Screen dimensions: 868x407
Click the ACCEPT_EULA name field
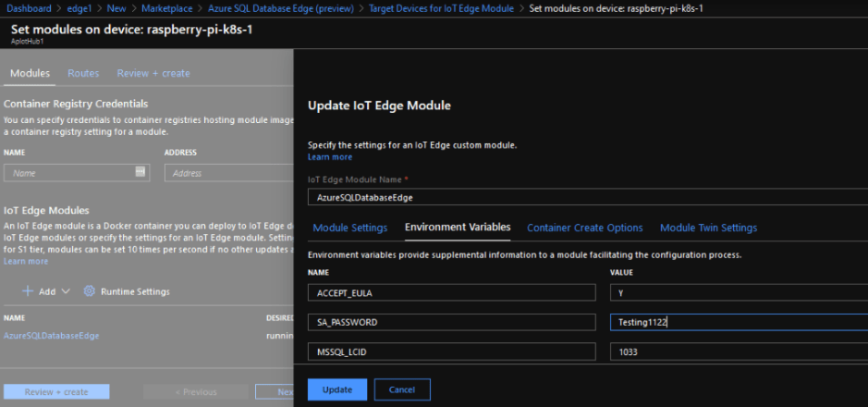point(451,292)
